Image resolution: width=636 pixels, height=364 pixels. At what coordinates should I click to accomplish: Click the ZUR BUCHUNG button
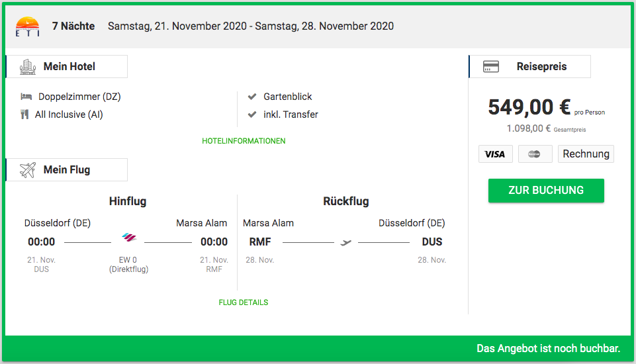(546, 191)
